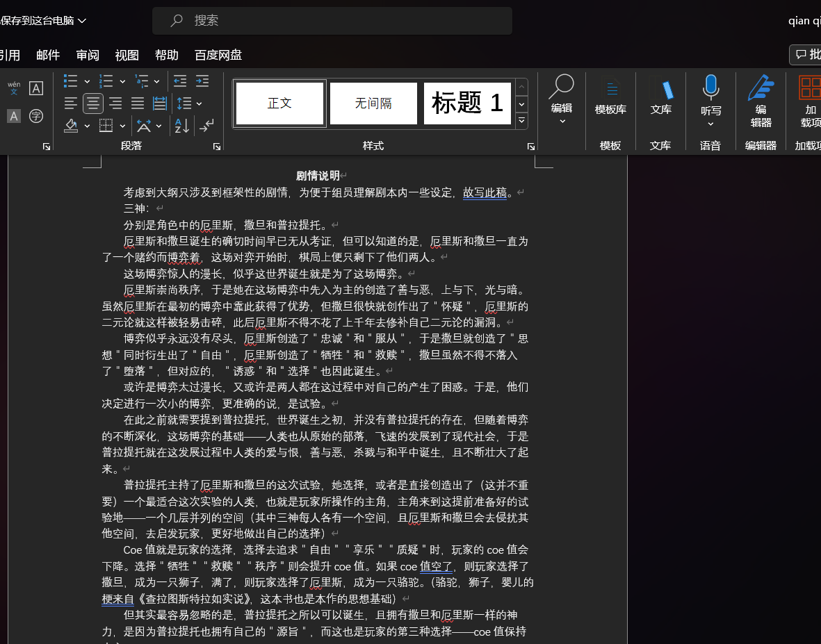Open the 文库 document library

[661, 97]
